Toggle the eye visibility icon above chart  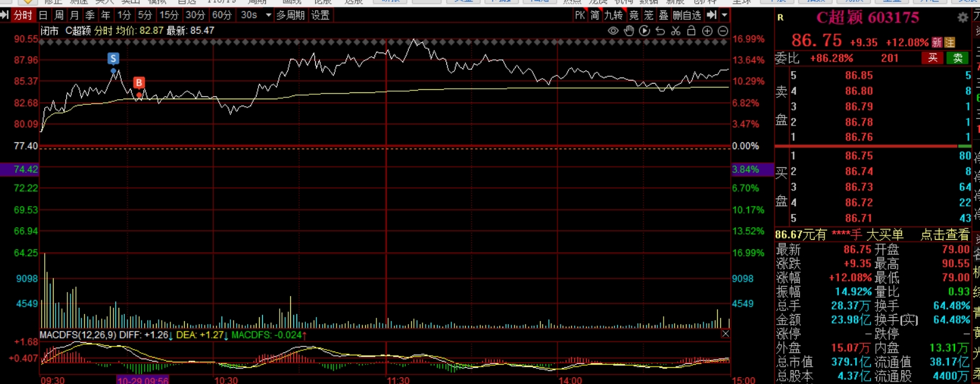pyautogui.click(x=613, y=31)
